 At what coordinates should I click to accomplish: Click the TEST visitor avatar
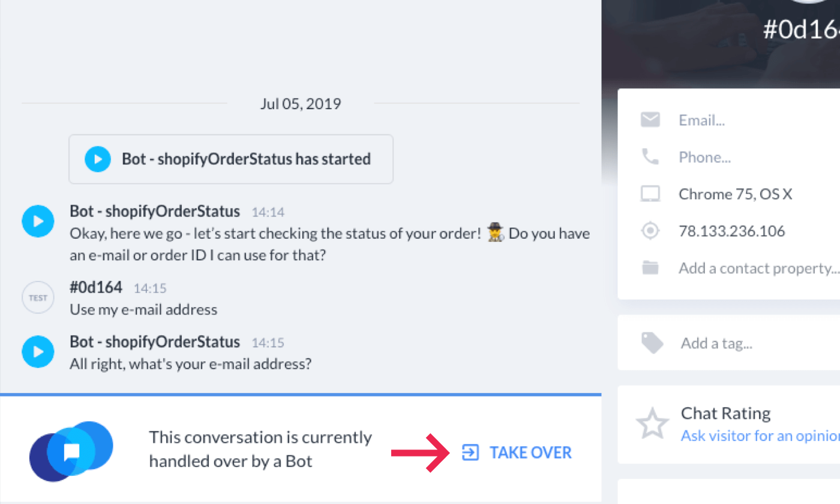(38, 298)
